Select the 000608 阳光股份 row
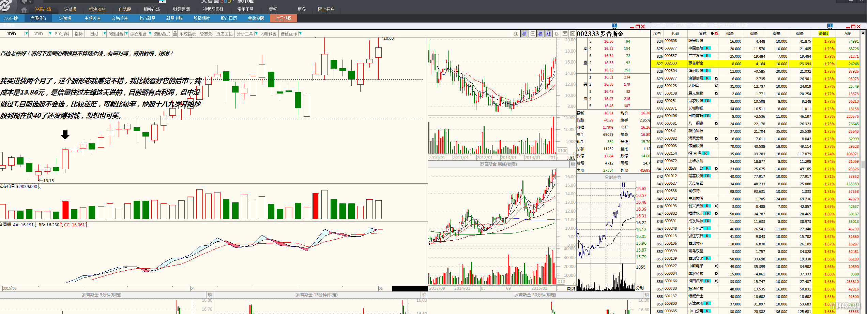This screenshot has width=868, height=314. 756,41
